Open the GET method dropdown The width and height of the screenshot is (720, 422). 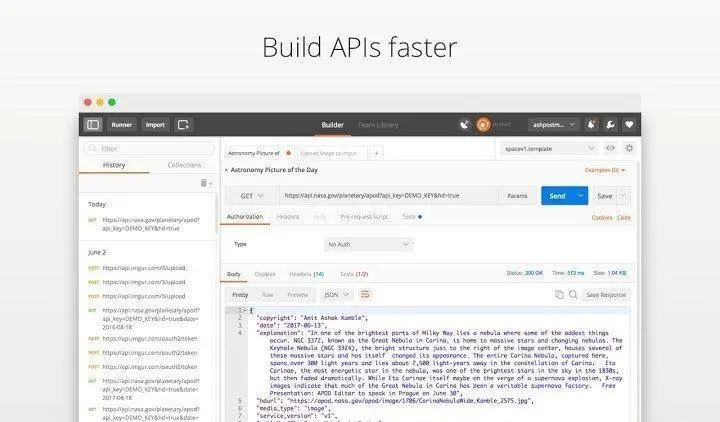252,196
